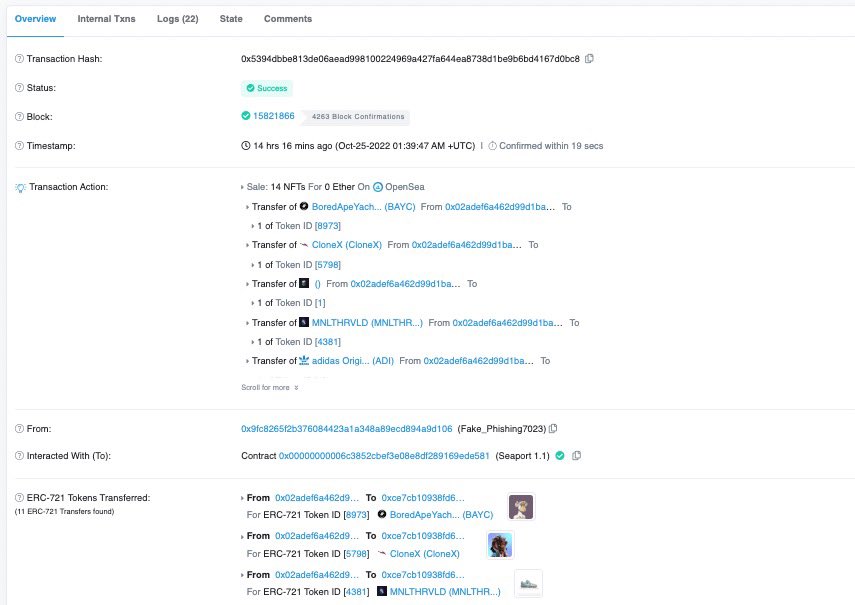View the MNLTHRVLD sneaker NFT thumbnail
Image resolution: width=855 pixels, height=605 pixels.
[528, 584]
